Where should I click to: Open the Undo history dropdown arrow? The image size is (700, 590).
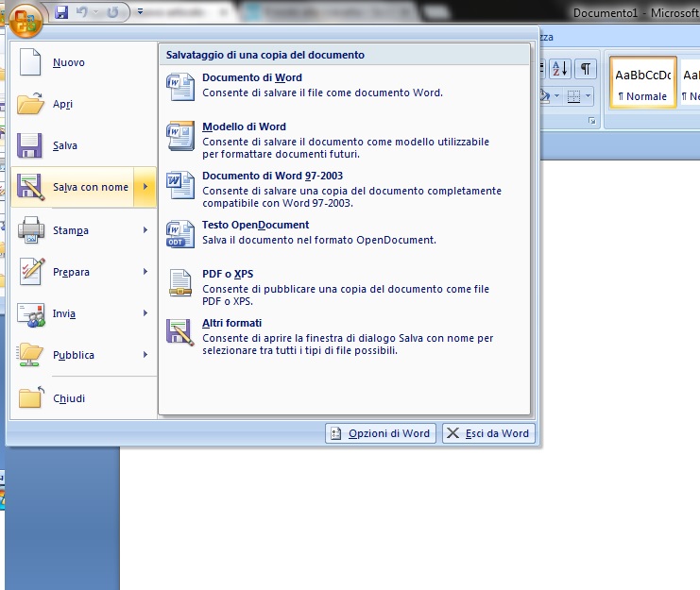pyautogui.click(x=95, y=12)
